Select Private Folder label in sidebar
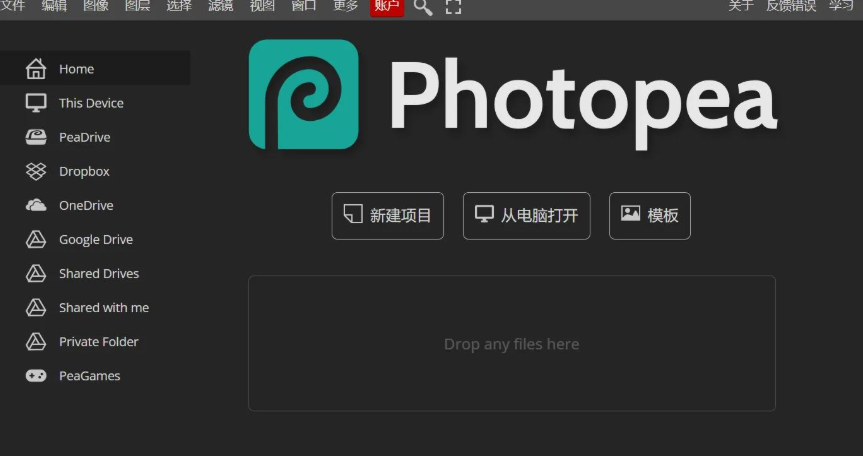Image resolution: width=863 pixels, height=456 pixels. click(99, 342)
